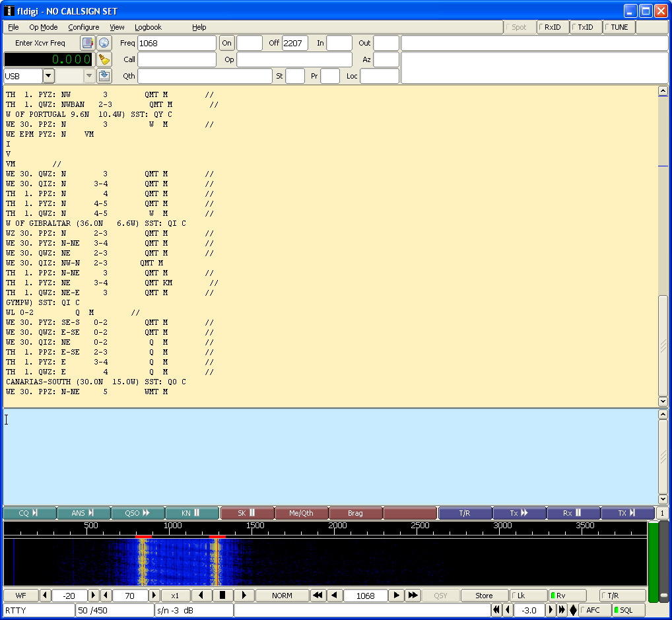Jump frequency up with the double-right arrow
The height and width of the screenshot is (620, 672).
(x=413, y=595)
